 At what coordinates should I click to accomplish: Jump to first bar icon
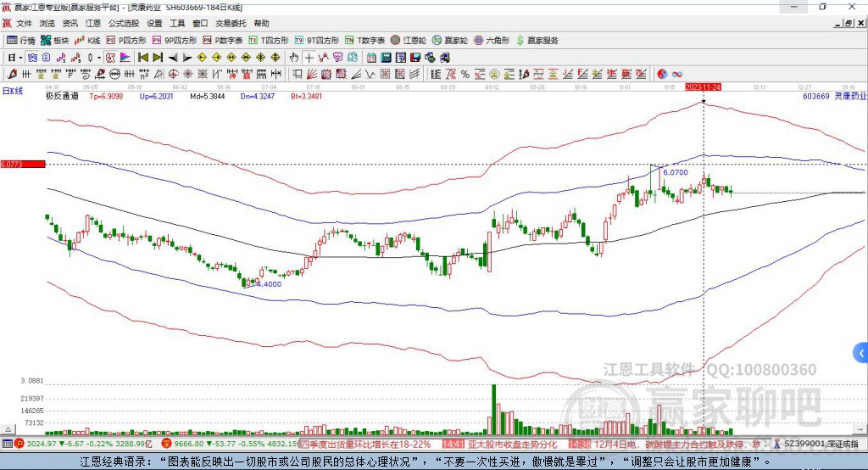[142, 58]
